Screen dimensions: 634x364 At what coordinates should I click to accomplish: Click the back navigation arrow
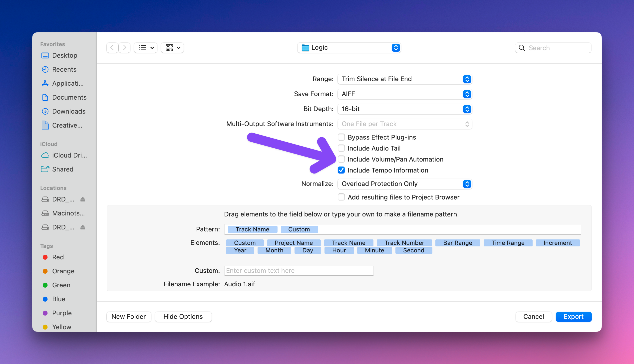click(x=112, y=47)
